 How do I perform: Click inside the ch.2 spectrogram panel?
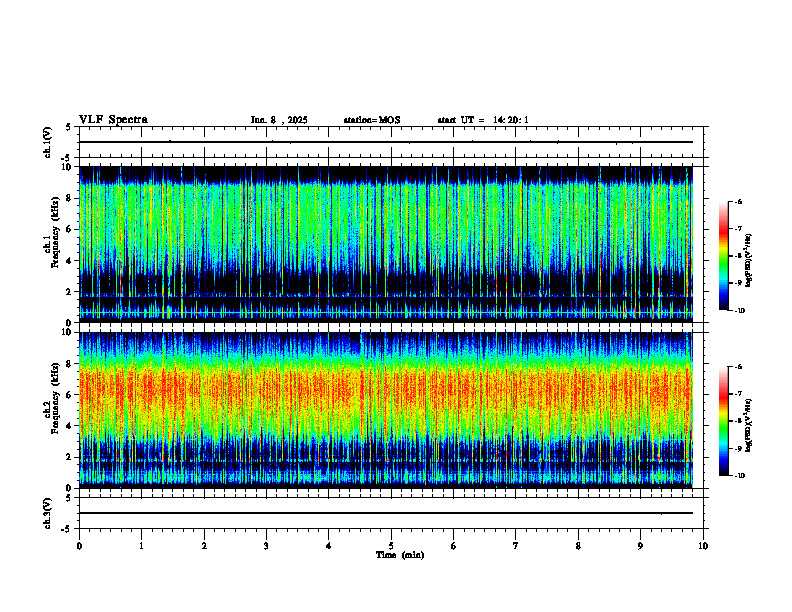coord(386,410)
